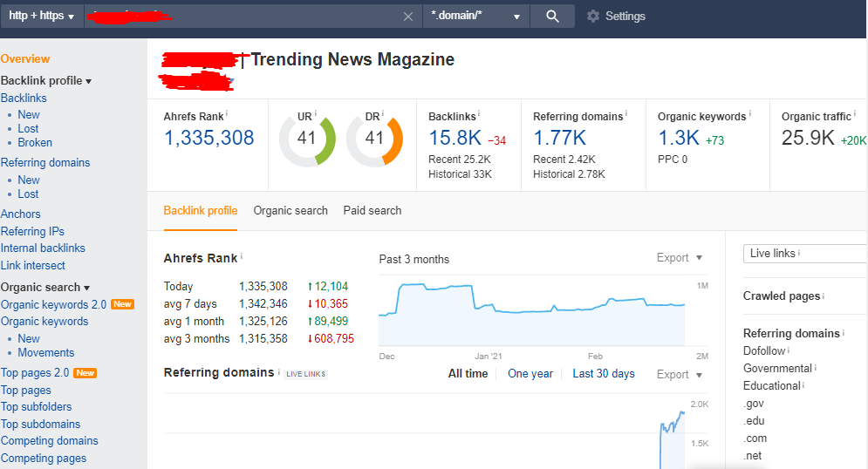868x469 pixels.
Task: Clear the URL field with X icon
Action: 408,17
